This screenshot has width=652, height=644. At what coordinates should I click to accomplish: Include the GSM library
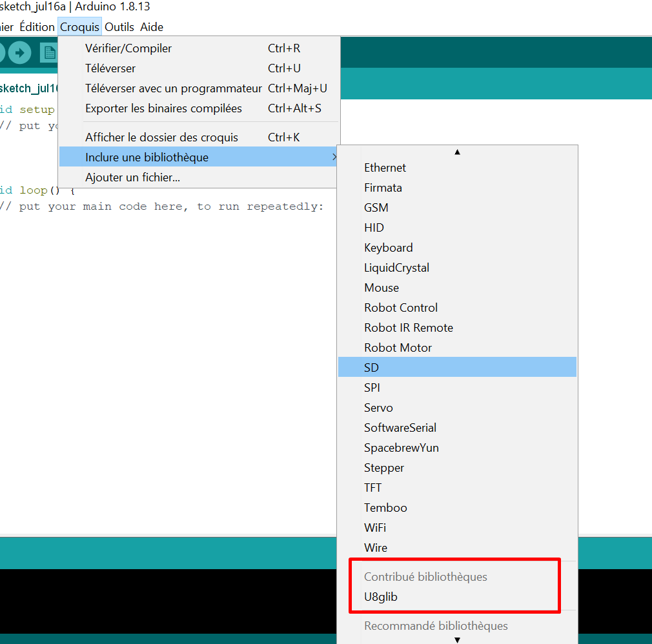click(458, 207)
